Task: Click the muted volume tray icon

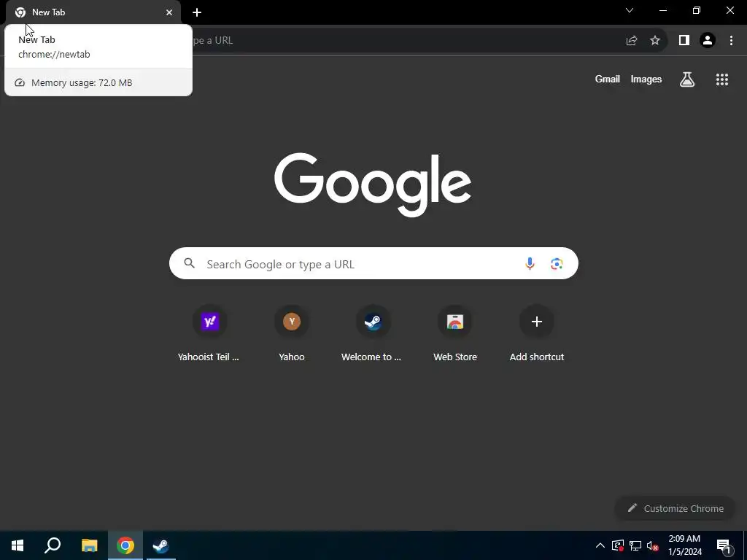Action: pos(653,545)
